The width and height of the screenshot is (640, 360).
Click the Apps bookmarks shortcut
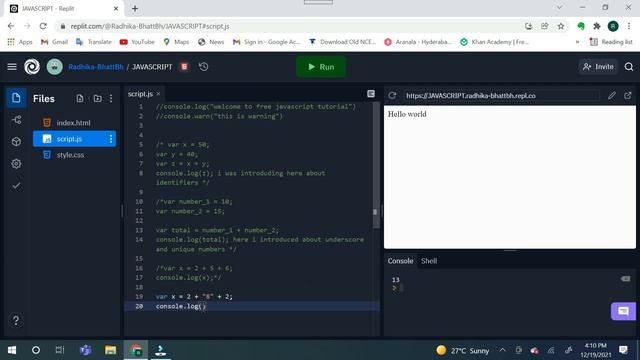(x=20, y=42)
